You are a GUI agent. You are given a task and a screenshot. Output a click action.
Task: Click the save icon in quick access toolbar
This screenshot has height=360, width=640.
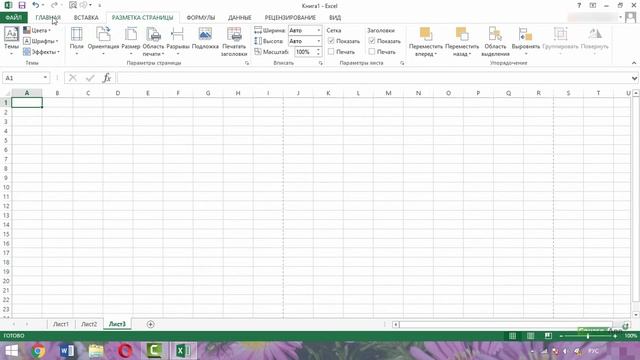(x=22, y=5)
